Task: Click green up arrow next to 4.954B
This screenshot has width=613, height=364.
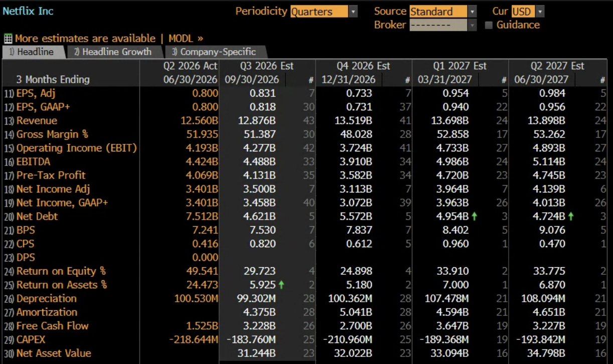Action: click(x=475, y=217)
